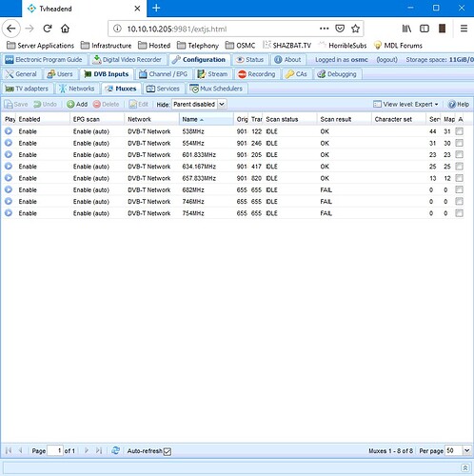Open the View level Expert menu
474x476 pixels.
pyautogui.click(x=405, y=104)
